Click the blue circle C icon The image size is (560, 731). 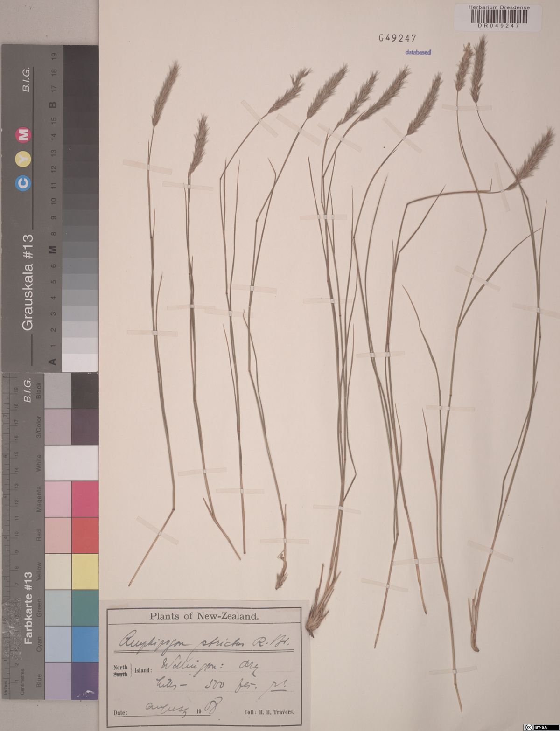(24, 183)
